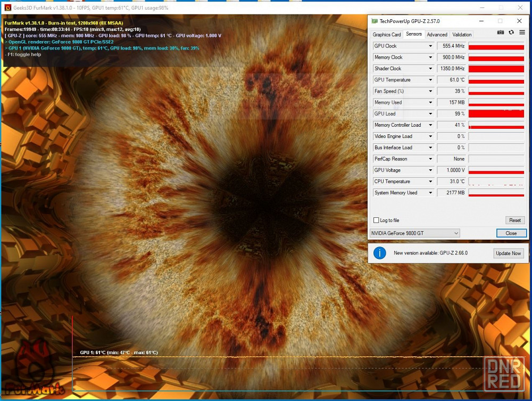Click the 'GPU 1: 61°C' graph label
Viewport: 532px width, 401px height.
point(119,353)
